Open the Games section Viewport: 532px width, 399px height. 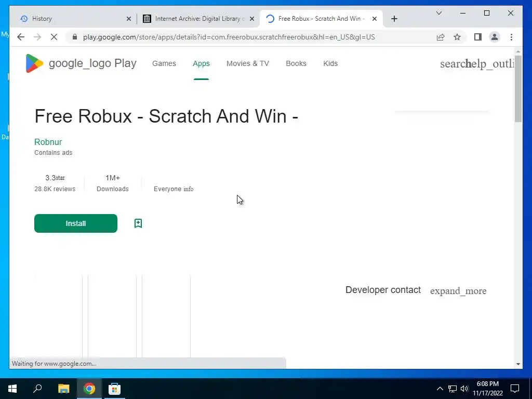pyautogui.click(x=164, y=63)
